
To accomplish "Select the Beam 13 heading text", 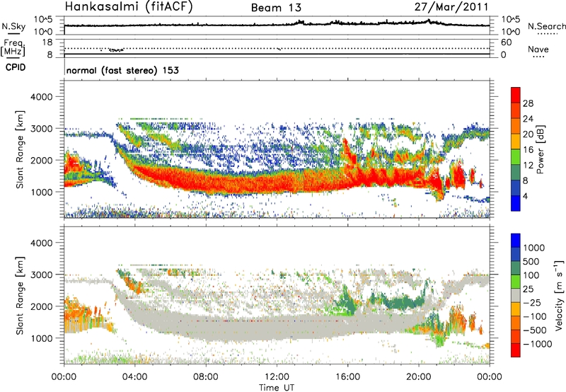I will click(276, 8).
